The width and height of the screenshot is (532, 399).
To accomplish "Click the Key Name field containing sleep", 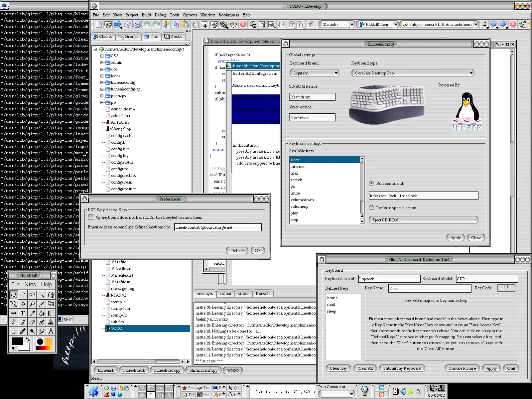I will pyautogui.click(x=430, y=288).
